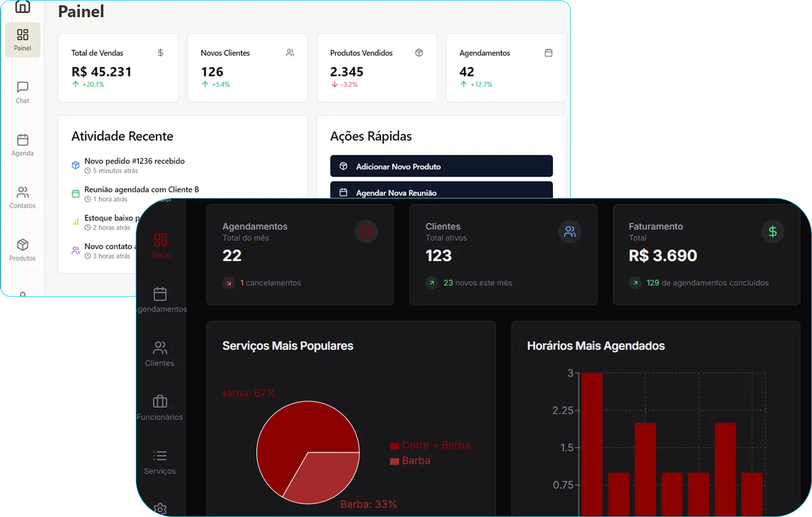Click the package icon on Produtos Vendidos
812x517 pixels.
click(x=419, y=53)
